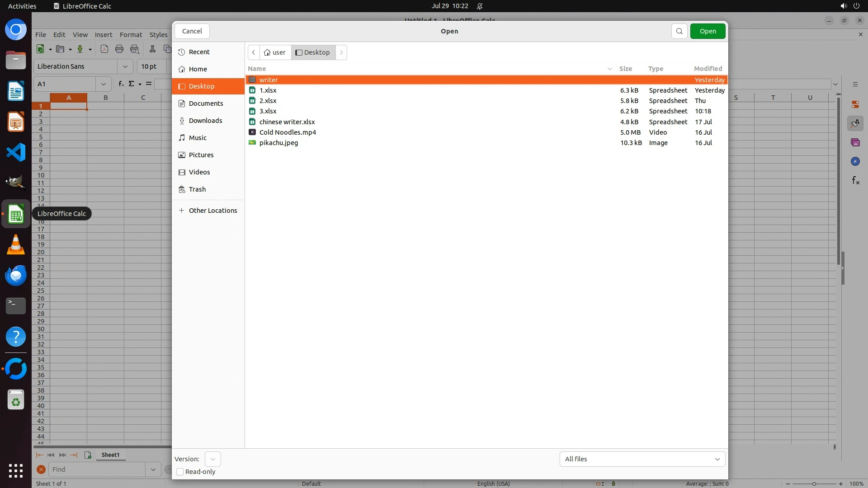Enable the Read-only checkbox
The image size is (868, 488).
click(x=180, y=472)
